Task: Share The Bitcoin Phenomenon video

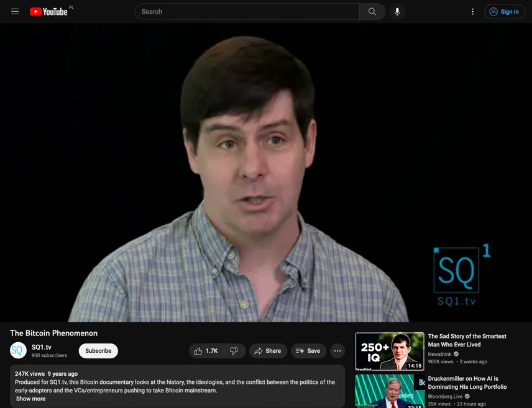Action: [x=268, y=351]
